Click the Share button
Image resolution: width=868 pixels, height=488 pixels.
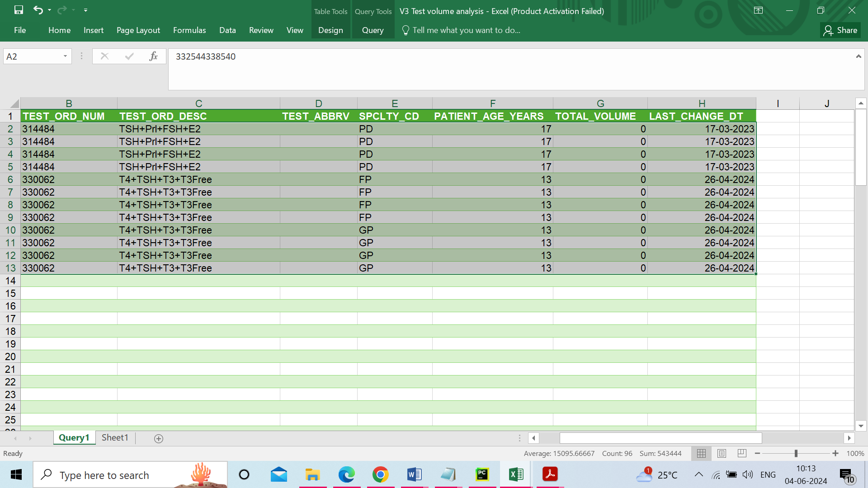[840, 30]
